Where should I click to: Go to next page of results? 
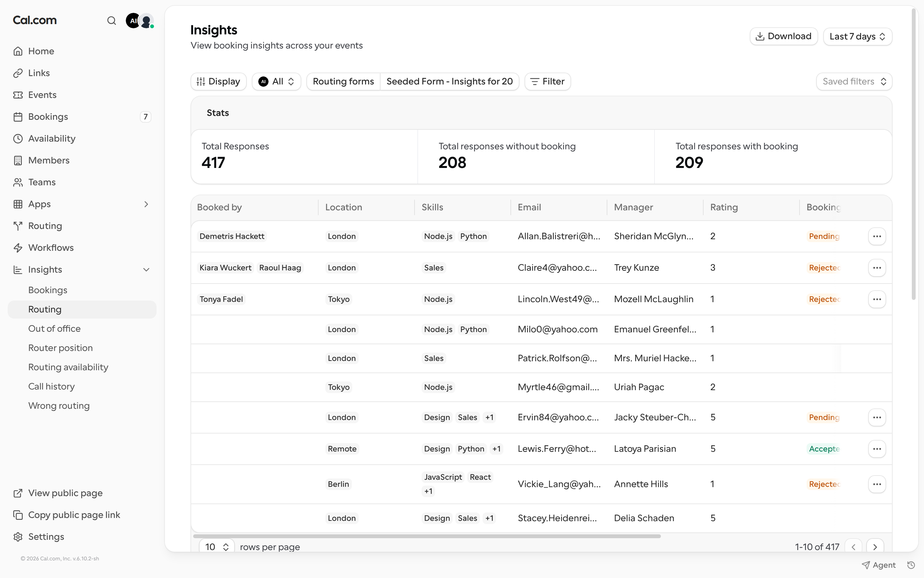(875, 547)
